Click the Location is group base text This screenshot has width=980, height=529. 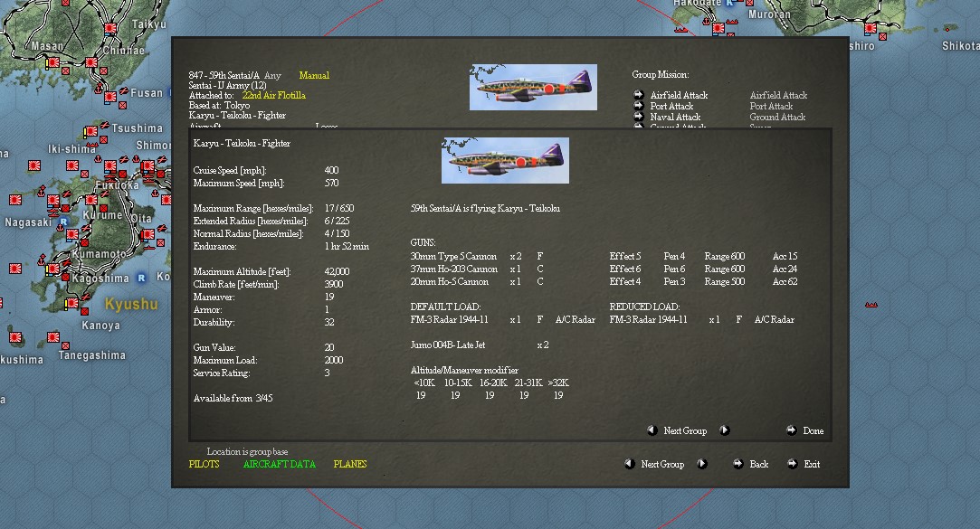tap(248, 451)
